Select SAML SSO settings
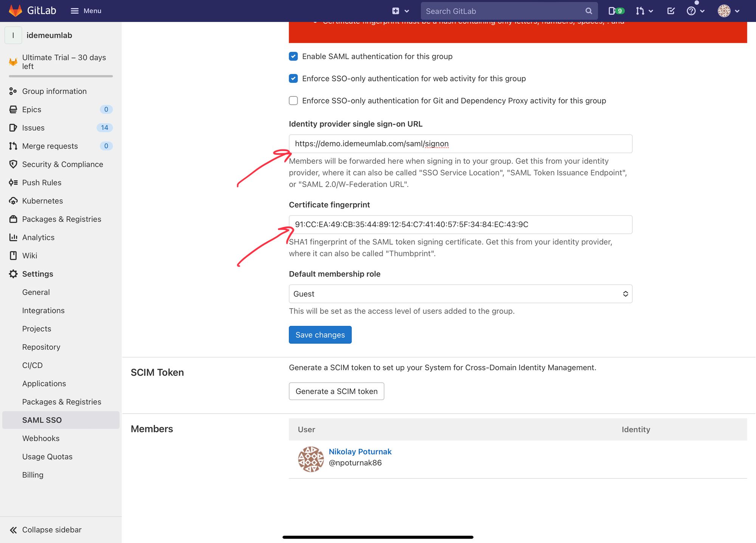The width and height of the screenshot is (756, 543). pyautogui.click(x=61, y=420)
